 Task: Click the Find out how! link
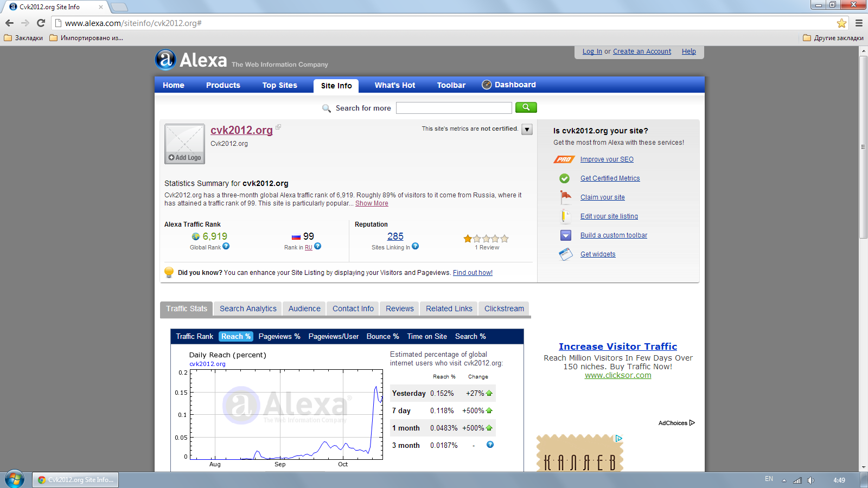click(473, 273)
